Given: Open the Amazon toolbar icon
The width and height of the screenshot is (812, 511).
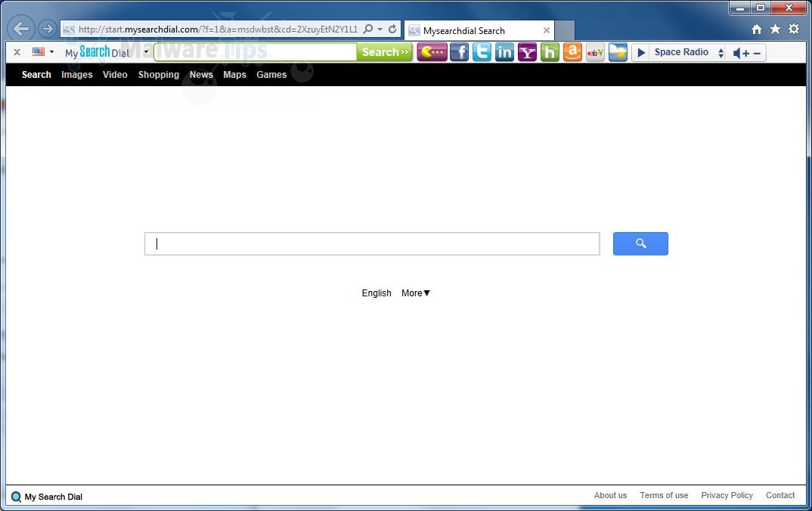Looking at the screenshot, I should pyautogui.click(x=573, y=52).
